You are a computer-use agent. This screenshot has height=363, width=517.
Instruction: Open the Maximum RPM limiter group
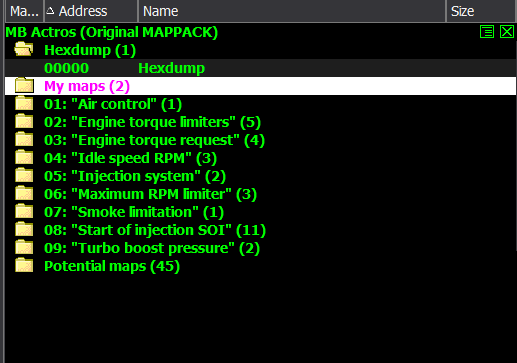tap(150, 194)
